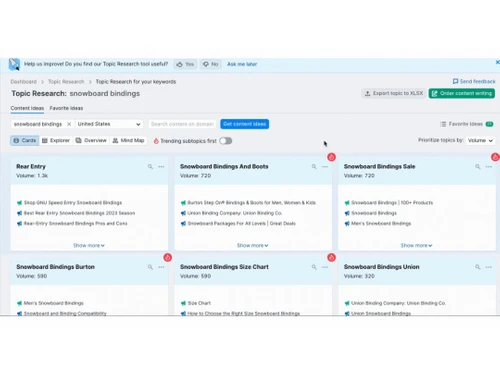The image size is (500, 375).
Task: Click trending flame badge on Snowboard Bindings Size Chart card
Action: 331,257
